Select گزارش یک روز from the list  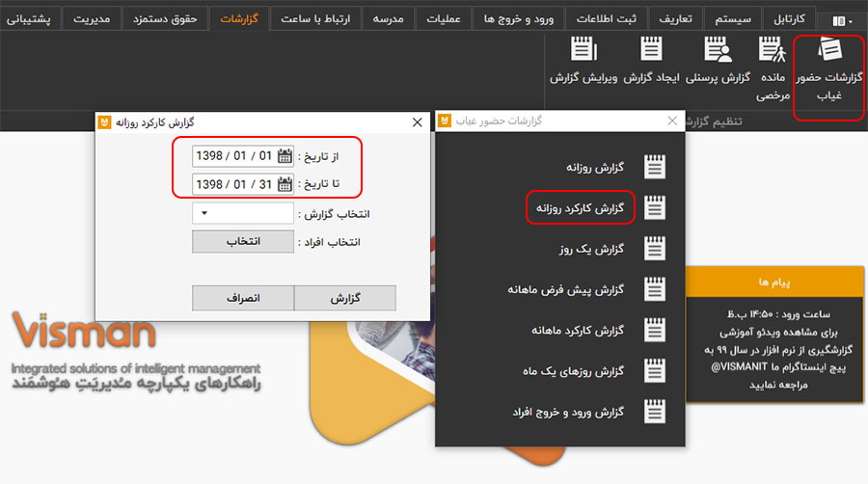pyautogui.click(x=591, y=249)
